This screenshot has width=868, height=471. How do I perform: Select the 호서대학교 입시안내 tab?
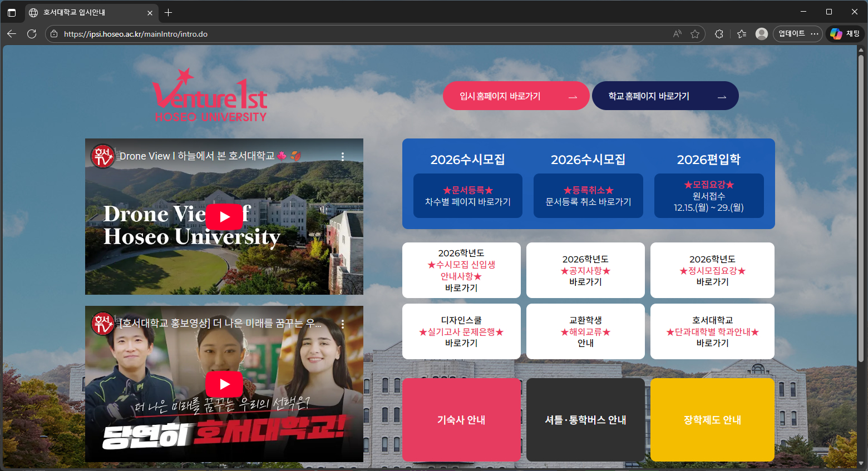click(x=83, y=12)
